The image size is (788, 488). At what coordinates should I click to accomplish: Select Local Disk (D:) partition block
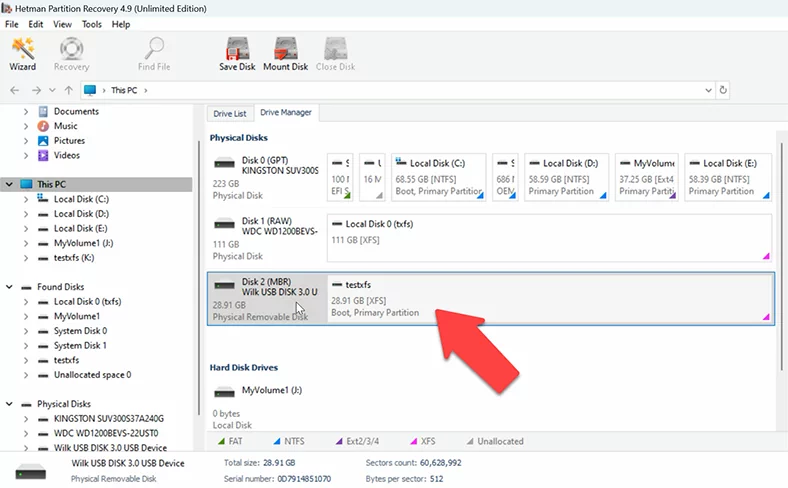[566, 177]
